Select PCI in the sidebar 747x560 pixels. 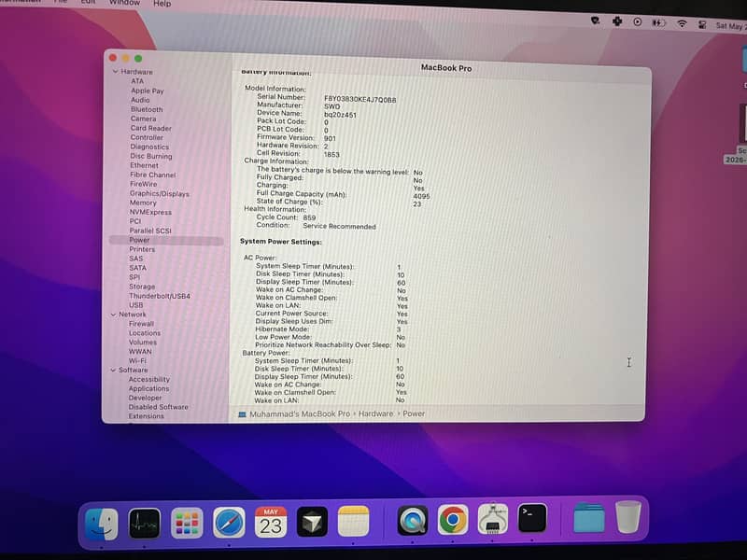(x=135, y=221)
